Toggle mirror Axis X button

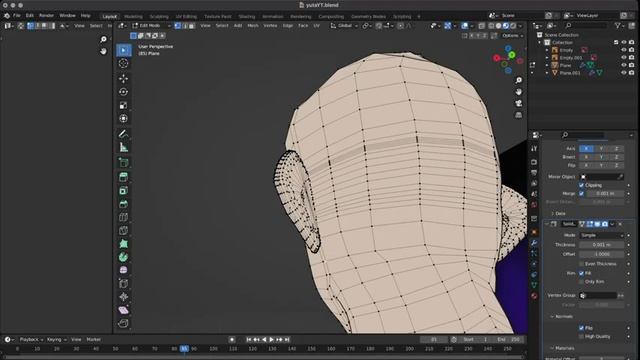(586, 149)
